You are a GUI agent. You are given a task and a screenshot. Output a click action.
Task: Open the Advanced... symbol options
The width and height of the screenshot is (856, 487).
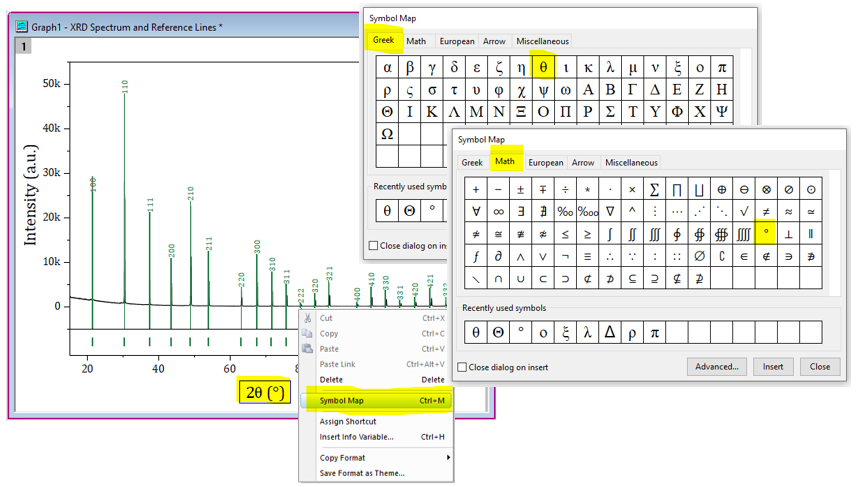coord(717,367)
